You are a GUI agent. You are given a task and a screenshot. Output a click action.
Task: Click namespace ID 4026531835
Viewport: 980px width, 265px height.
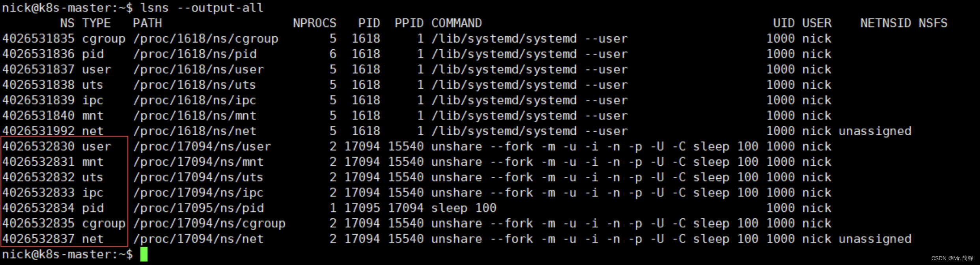click(38, 39)
